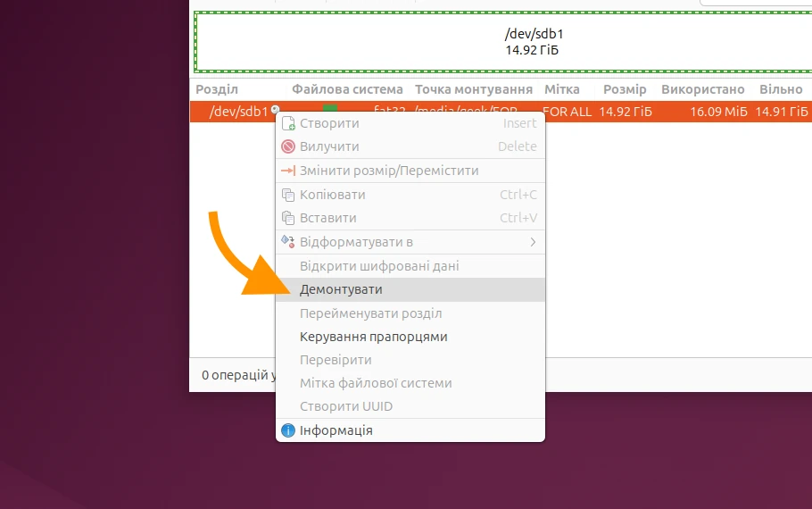Viewport: 812px width, 509px height.
Task: Click Змінити розмір/Перемістити entry
Action: point(410,171)
